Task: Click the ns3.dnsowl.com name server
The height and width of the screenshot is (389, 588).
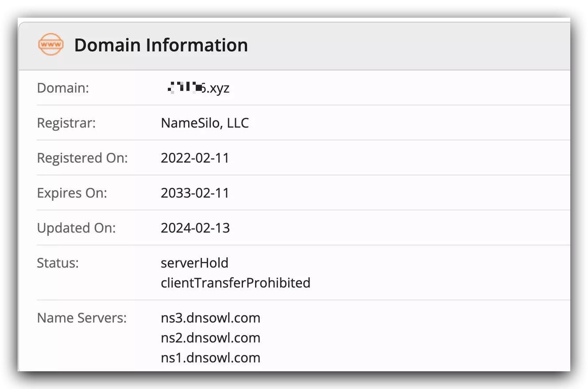Action: tap(210, 318)
